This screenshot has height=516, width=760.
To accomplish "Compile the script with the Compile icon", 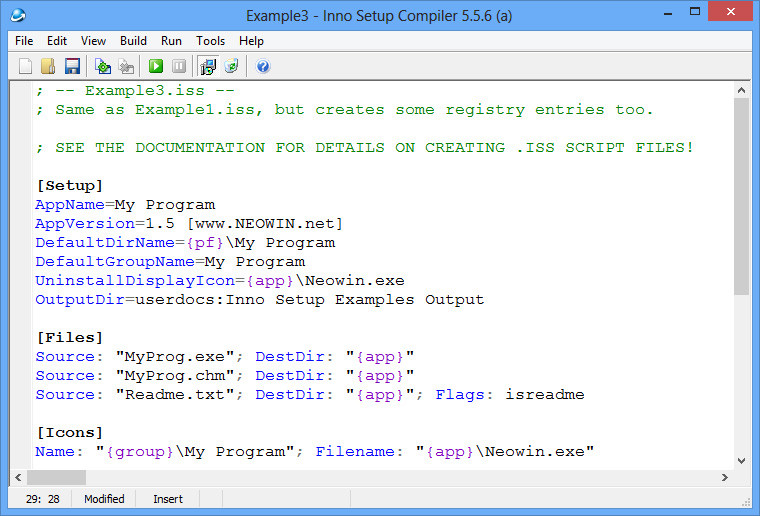I will click(103, 66).
